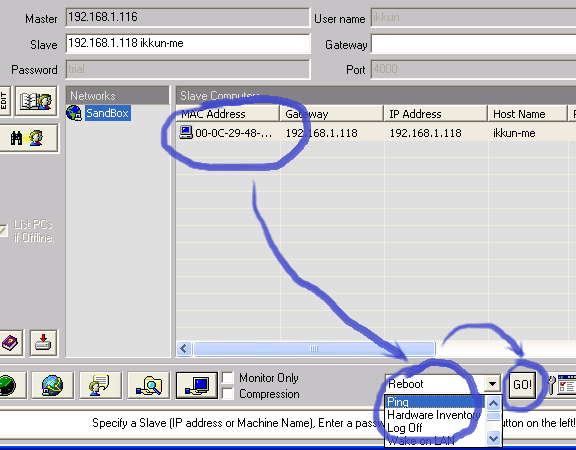This screenshot has width=576, height=450.
Task: Click the dropdown list scroll up arrow
Action: click(x=493, y=403)
